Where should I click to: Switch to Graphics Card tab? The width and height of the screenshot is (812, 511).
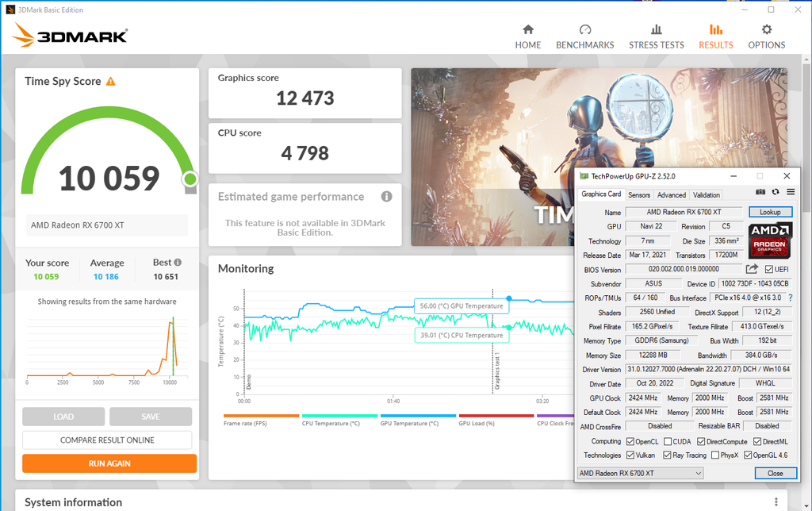[601, 194]
